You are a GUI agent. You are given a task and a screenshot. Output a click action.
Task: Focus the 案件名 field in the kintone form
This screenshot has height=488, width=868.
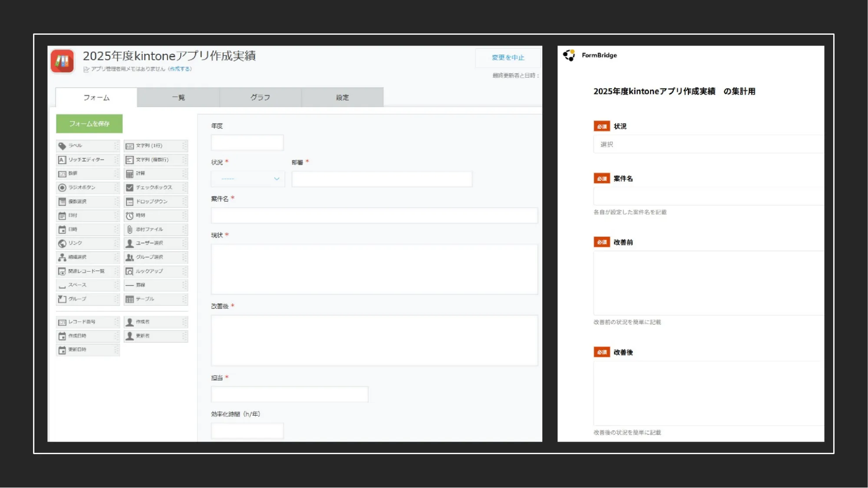(x=374, y=216)
